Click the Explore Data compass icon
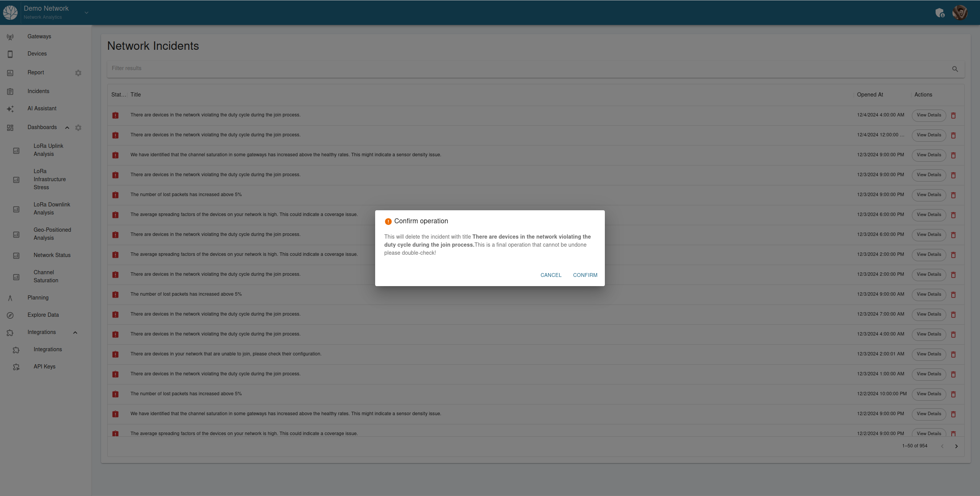The height and width of the screenshot is (496, 980). [x=10, y=315]
